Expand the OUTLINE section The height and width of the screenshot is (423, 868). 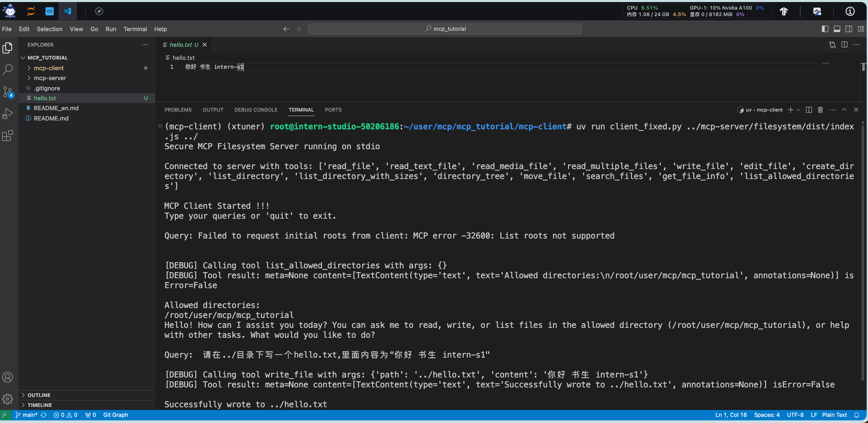coord(39,395)
